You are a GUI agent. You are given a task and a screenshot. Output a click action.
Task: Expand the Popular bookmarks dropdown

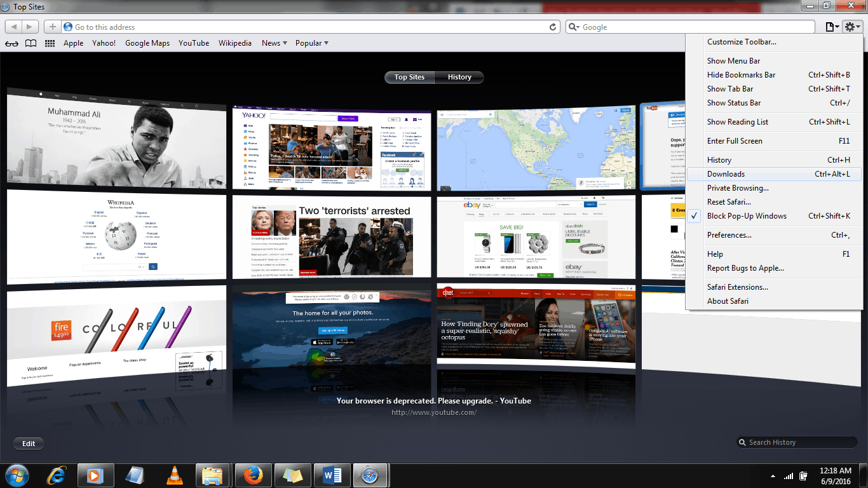(311, 43)
